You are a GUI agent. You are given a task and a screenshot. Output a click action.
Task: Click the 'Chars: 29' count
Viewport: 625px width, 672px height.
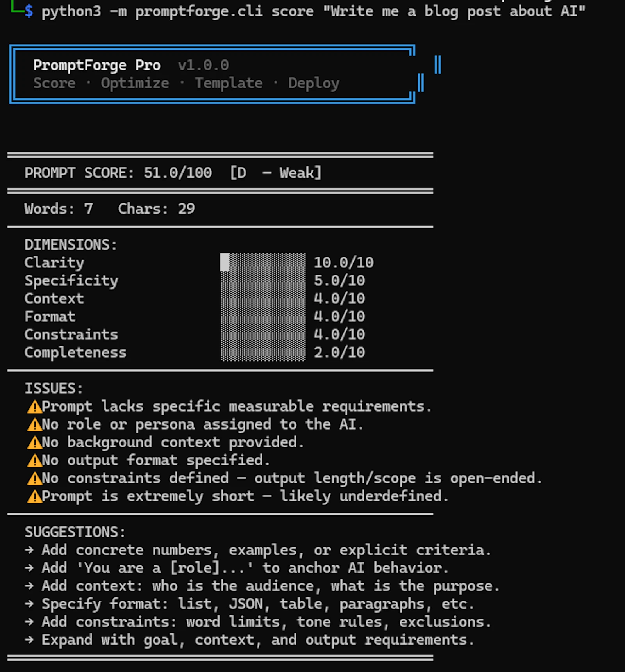pos(156,209)
